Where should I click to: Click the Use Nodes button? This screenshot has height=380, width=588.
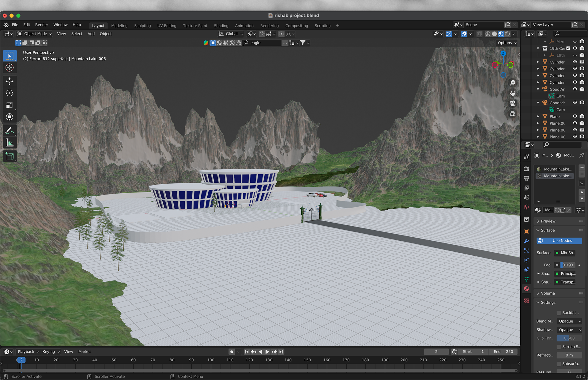point(559,241)
